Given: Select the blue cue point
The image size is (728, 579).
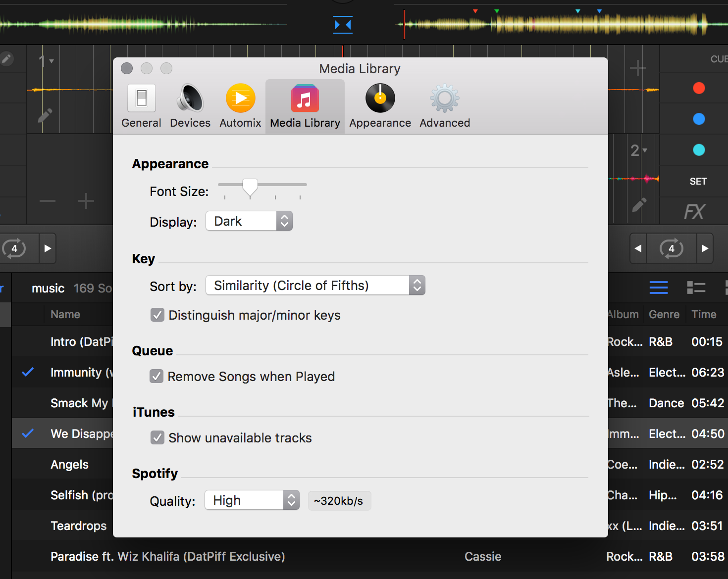Looking at the screenshot, I should pos(699,119).
